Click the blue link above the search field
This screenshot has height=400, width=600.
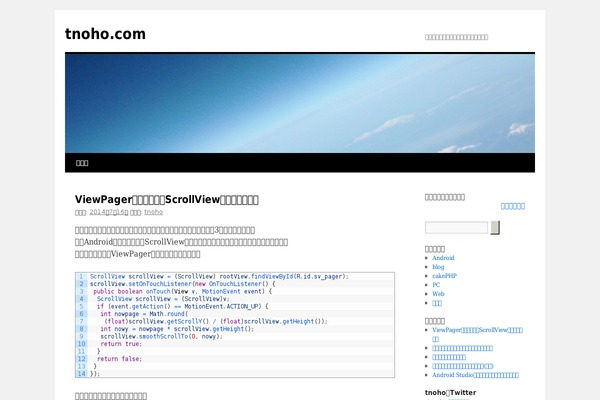[x=513, y=206]
